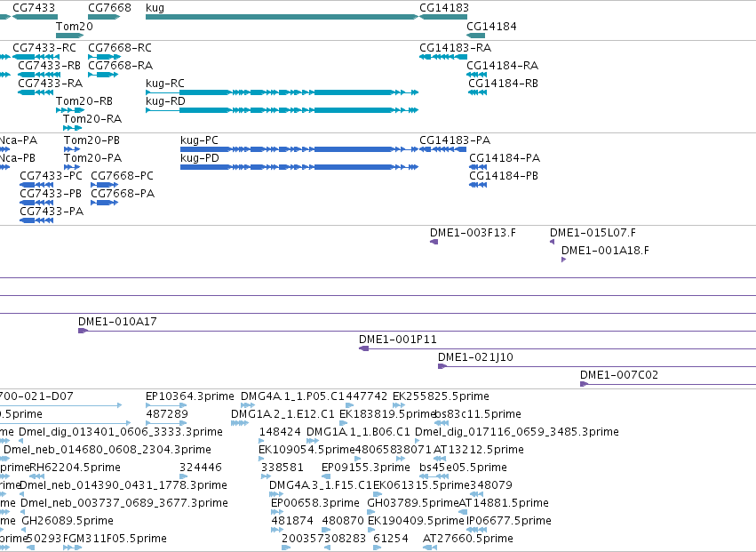
Task: Select EST AT13212.5prime
Action: click(478, 450)
